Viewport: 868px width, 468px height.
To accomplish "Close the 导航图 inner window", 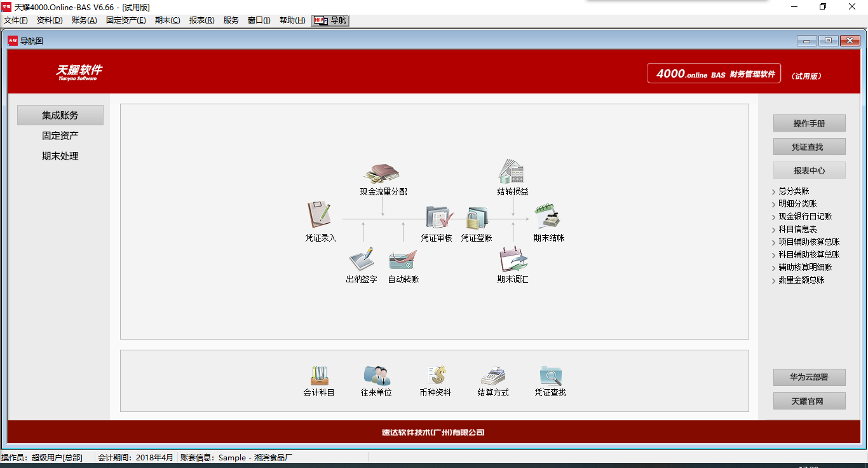I will tap(850, 41).
